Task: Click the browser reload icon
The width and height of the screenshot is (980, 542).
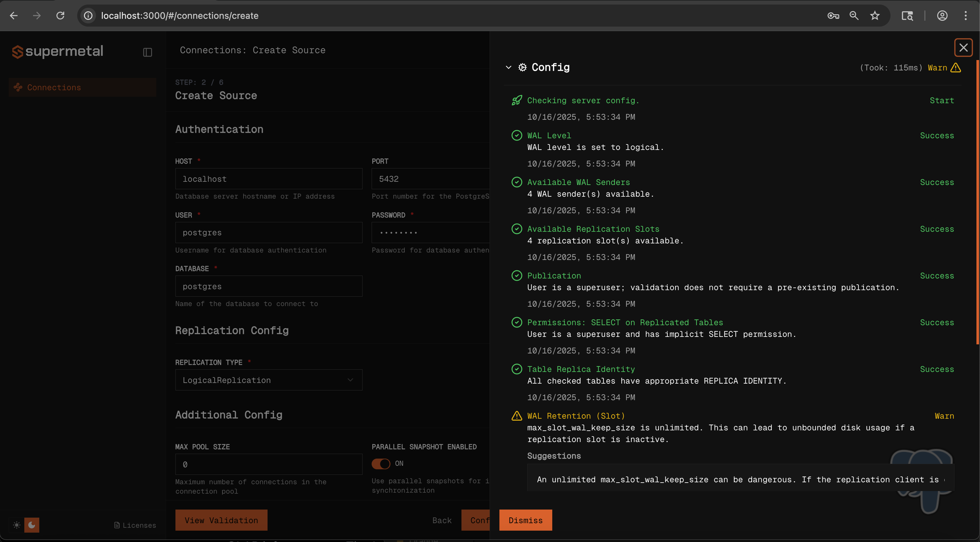Action: [60, 16]
